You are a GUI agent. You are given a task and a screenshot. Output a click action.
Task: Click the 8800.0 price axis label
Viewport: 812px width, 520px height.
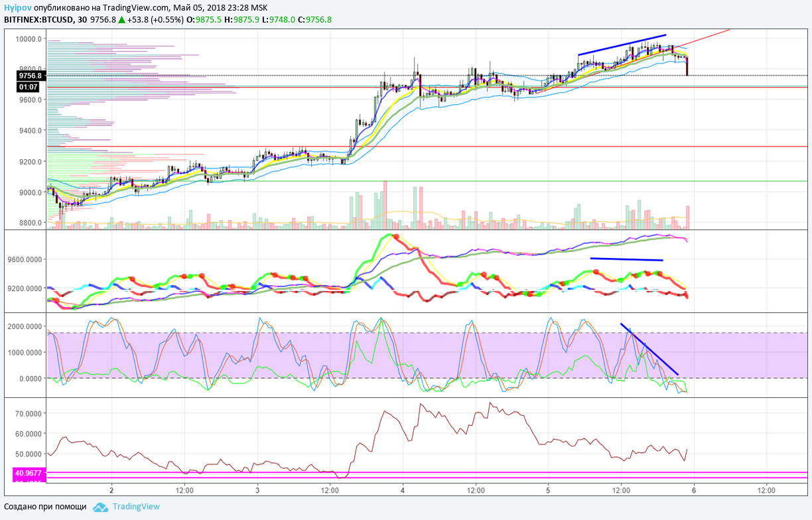[x=31, y=223]
